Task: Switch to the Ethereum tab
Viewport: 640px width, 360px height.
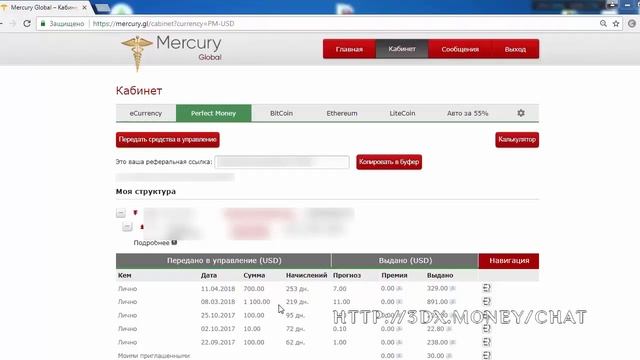Action: pyautogui.click(x=342, y=113)
